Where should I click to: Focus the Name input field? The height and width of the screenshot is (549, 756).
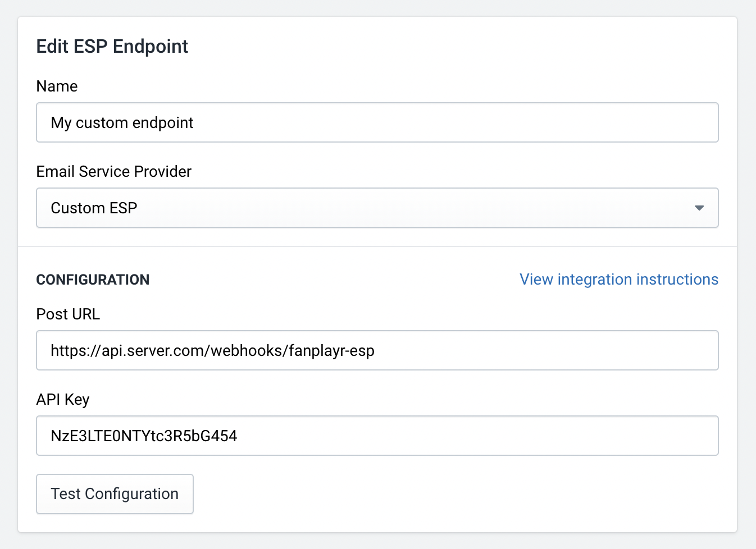tap(377, 122)
